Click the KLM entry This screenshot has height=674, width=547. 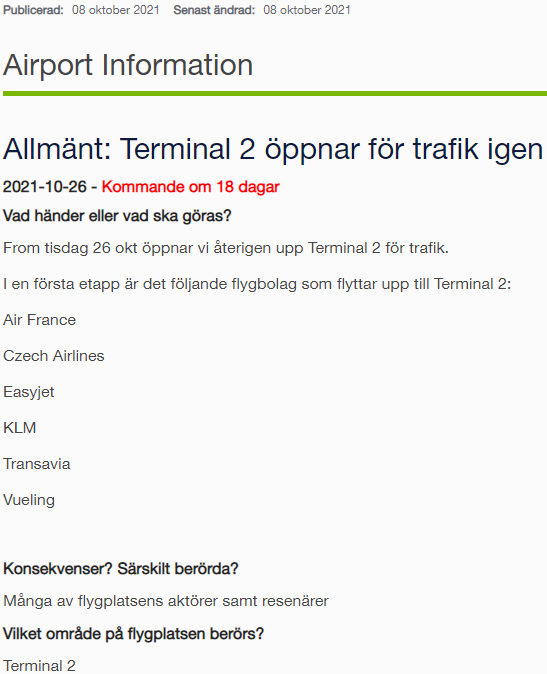coord(20,428)
